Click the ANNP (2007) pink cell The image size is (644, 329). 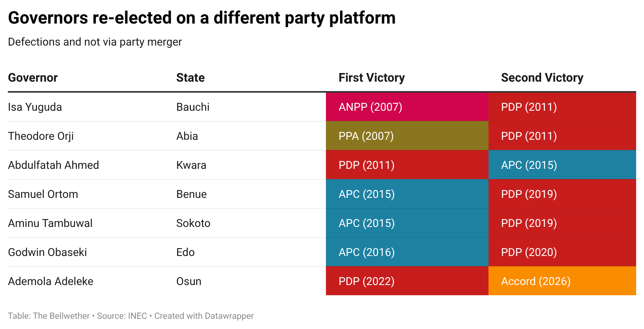coord(407,107)
